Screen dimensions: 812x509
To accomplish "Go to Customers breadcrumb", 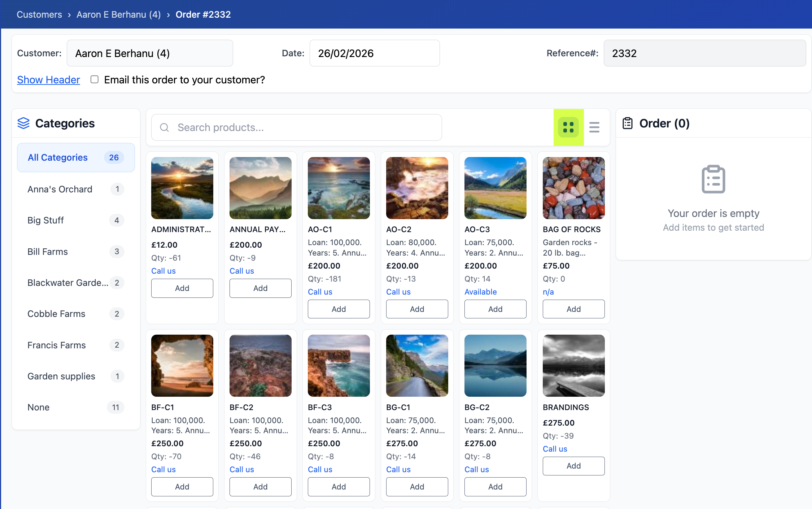I will (x=39, y=14).
